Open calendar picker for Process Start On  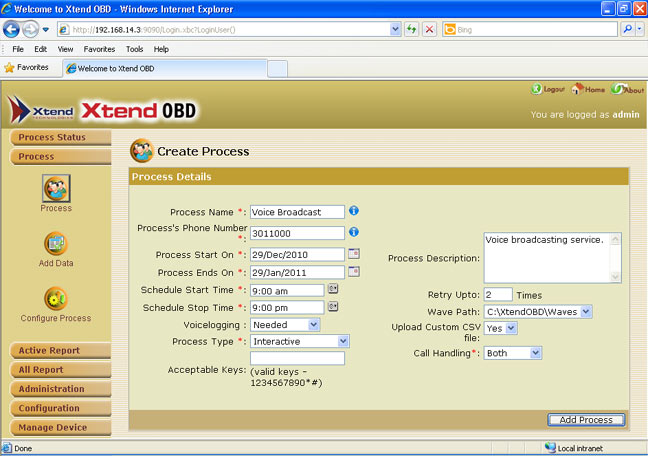[x=354, y=253]
